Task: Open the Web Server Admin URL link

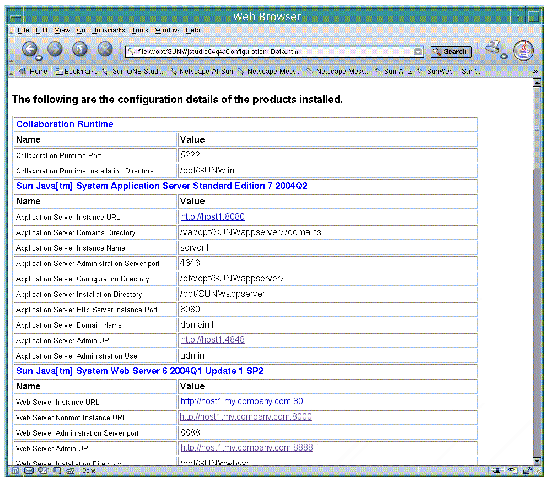Action: point(246,448)
